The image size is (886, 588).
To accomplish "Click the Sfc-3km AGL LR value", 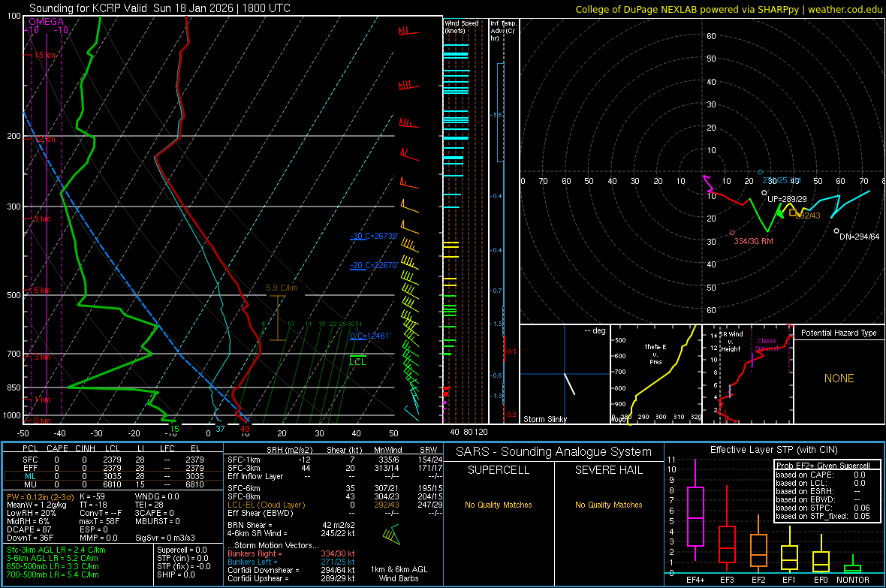I will tap(56, 550).
